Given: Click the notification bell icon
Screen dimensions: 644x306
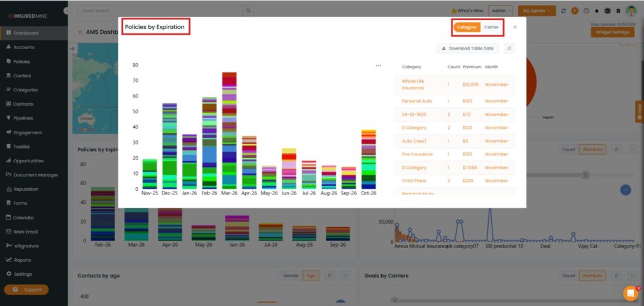Looking at the screenshot, I should [597, 11].
